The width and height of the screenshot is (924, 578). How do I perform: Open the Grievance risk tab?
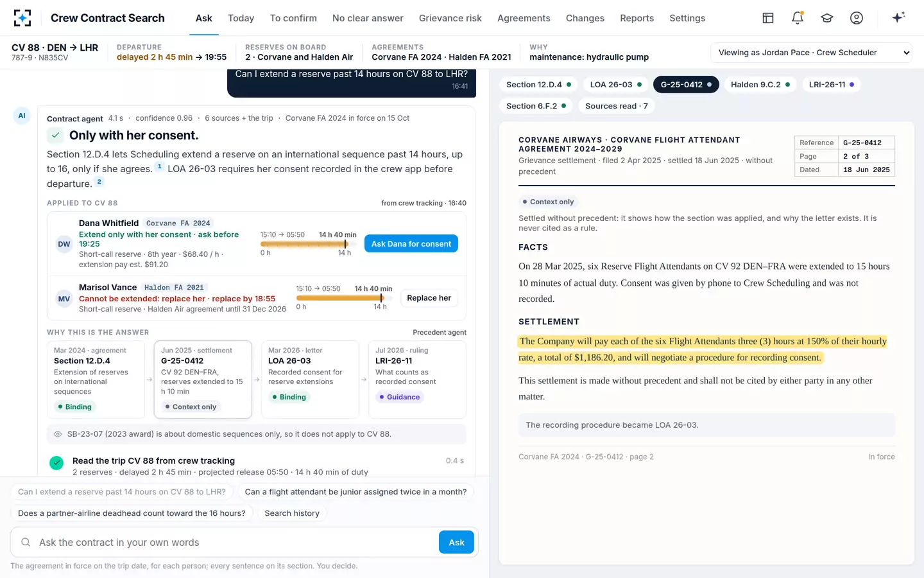(x=450, y=18)
